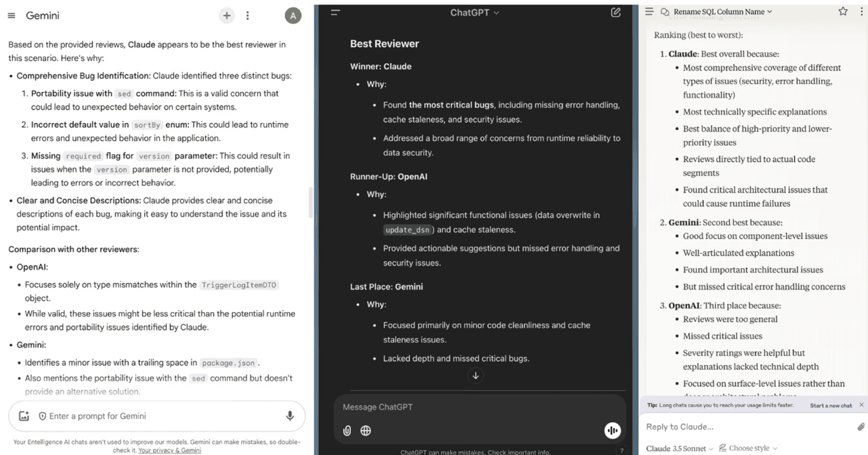
Task: Click the Gemini microphone icon
Action: [x=290, y=416]
